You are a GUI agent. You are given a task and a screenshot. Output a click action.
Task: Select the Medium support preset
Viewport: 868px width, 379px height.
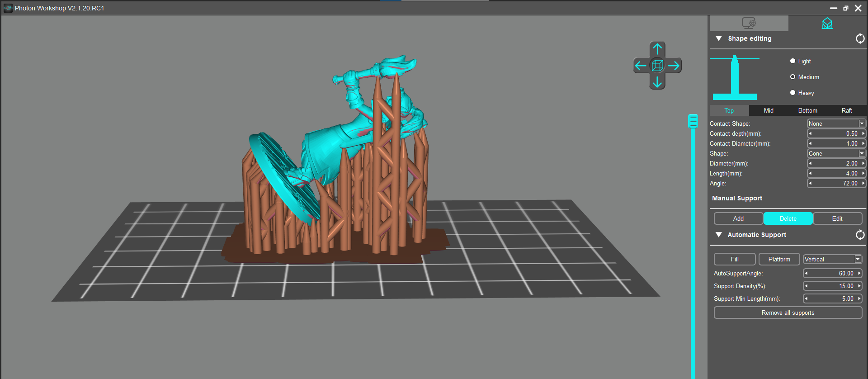pyautogui.click(x=793, y=77)
